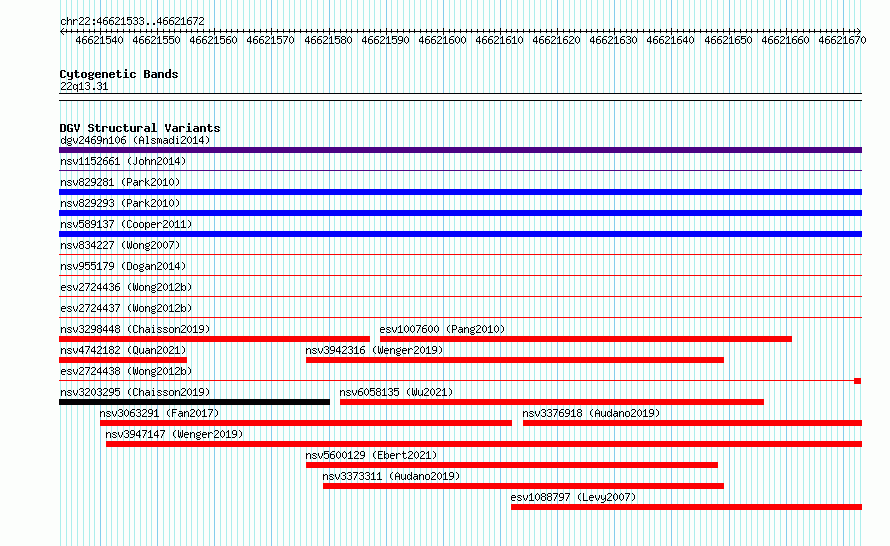This screenshot has height=546, width=890.
Task: Click esv2724436 (Wong2012b) variant label
Action: pyautogui.click(x=126, y=287)
